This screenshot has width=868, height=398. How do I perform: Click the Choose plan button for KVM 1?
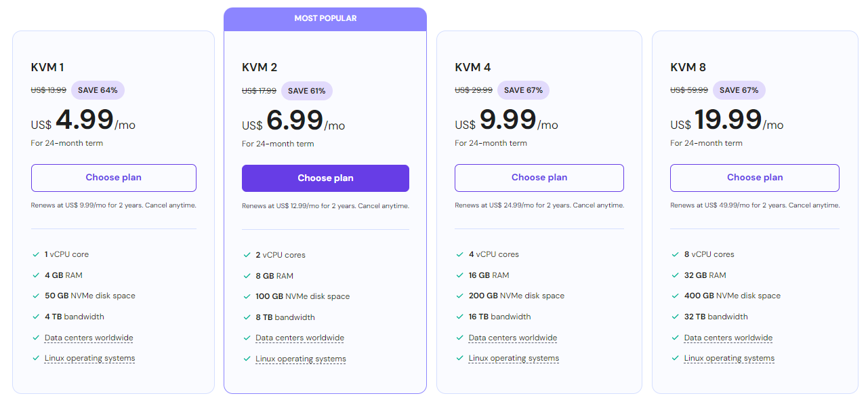[113, 178]
